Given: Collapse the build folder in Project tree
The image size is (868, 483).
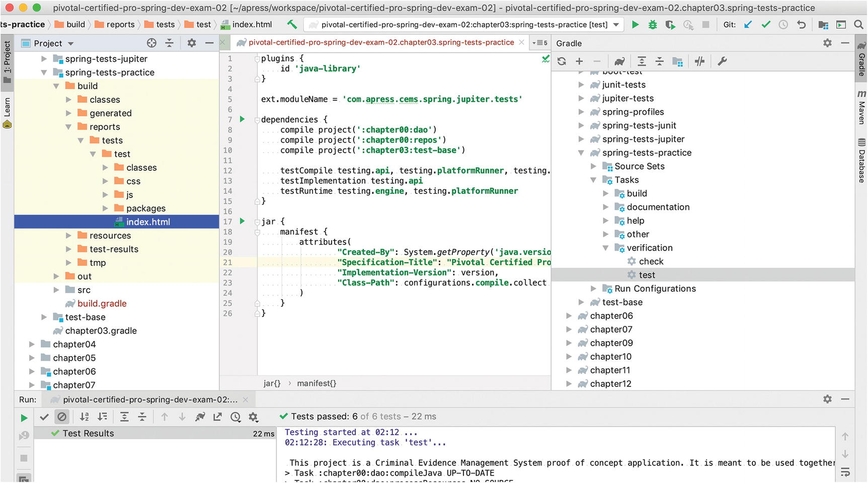Looking at the screenshot, I should (56, 86).
